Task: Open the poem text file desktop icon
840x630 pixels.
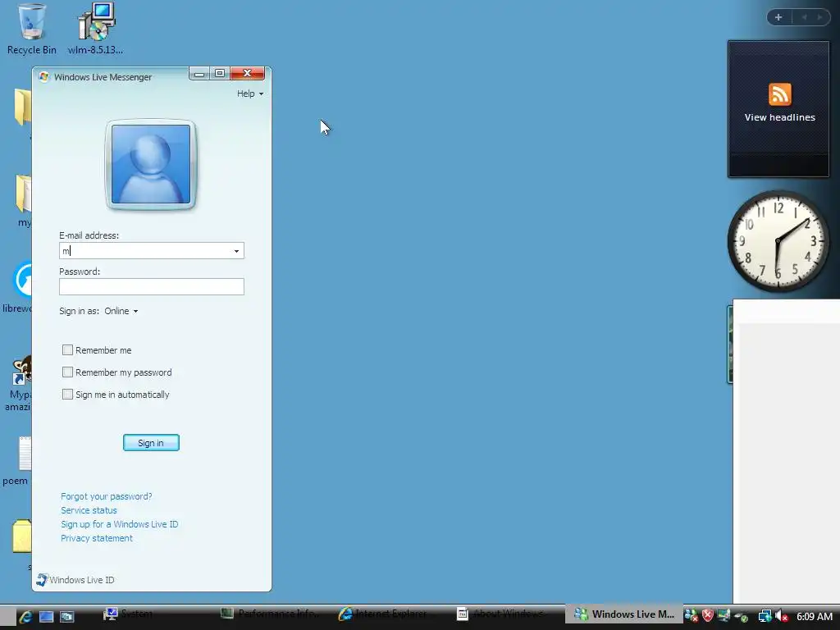Action: pos(16,461)
